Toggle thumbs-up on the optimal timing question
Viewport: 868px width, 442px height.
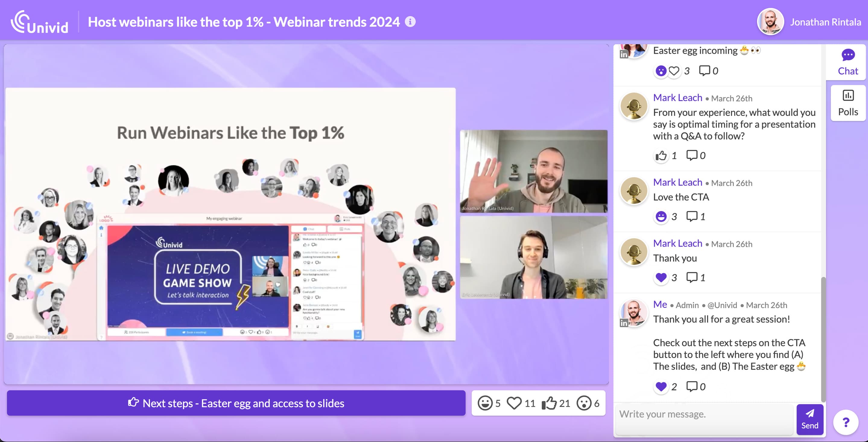661,156
